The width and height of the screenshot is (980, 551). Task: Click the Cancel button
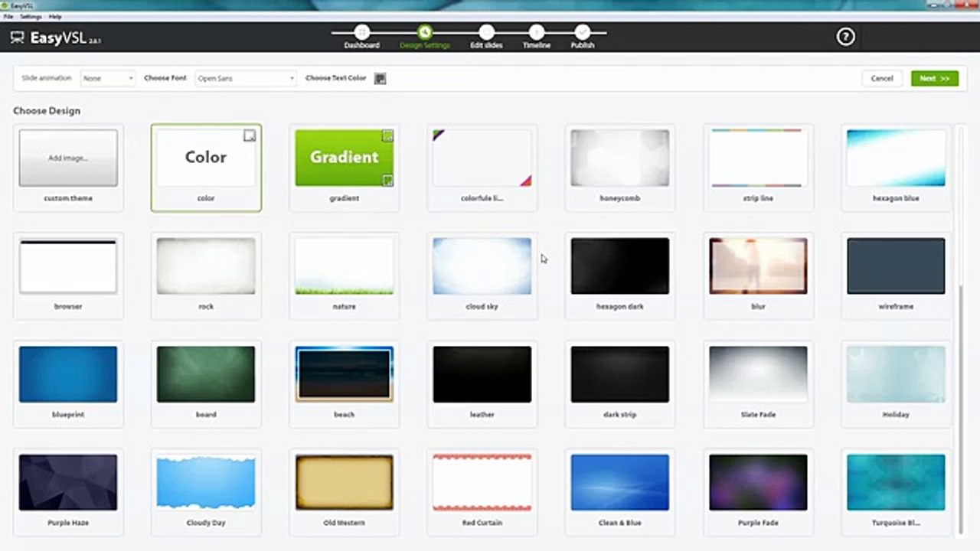click(x=882, y=78)
